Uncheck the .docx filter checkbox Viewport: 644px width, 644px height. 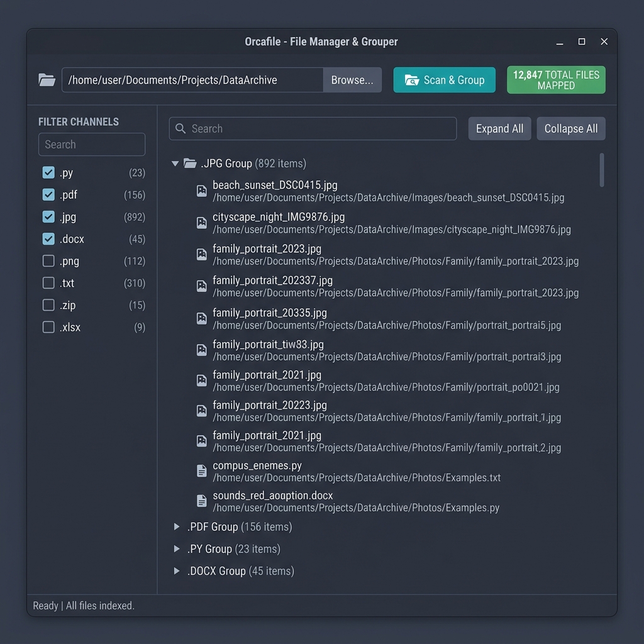(x=48, y=239)
